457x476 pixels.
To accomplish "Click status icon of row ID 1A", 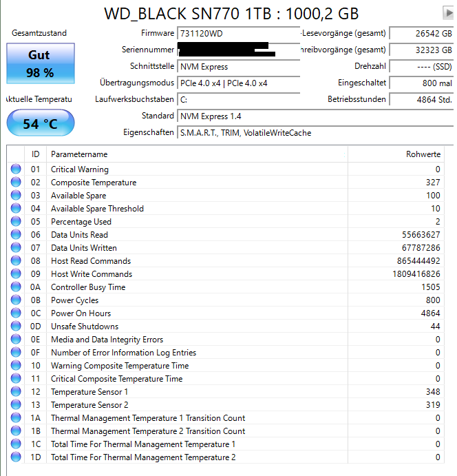I will 16,417.
